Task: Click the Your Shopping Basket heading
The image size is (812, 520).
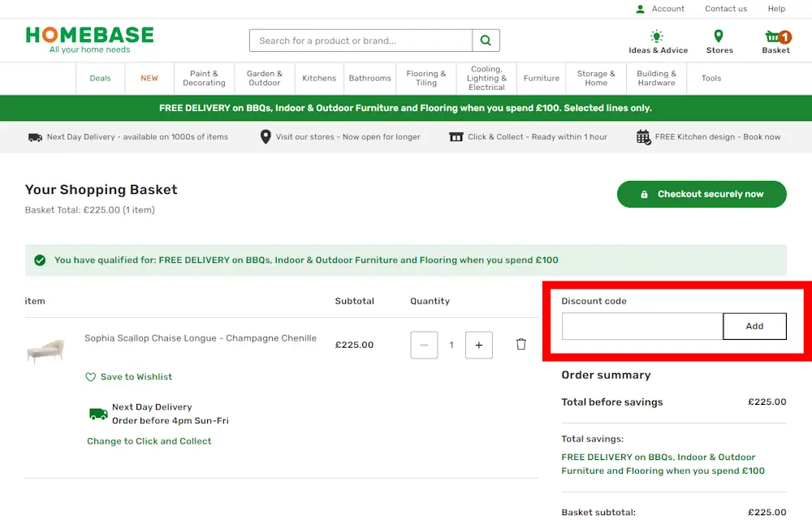Action: point(101,190)
